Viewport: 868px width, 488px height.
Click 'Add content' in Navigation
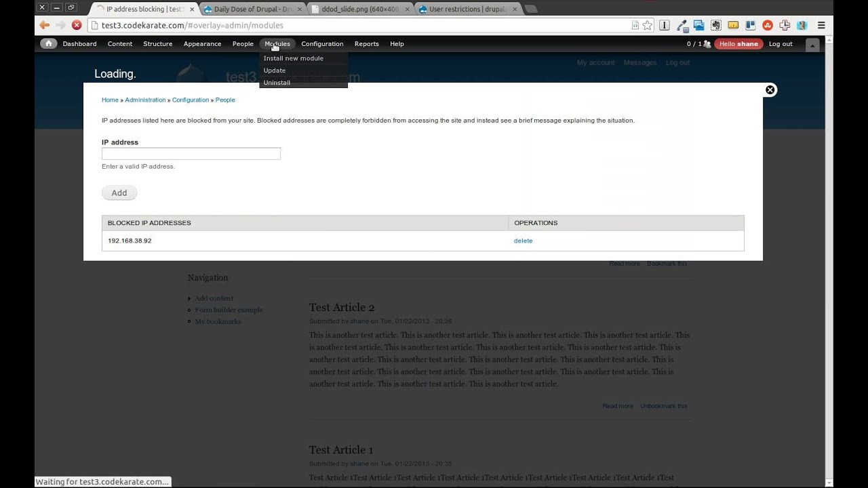(x=214, y=298)
